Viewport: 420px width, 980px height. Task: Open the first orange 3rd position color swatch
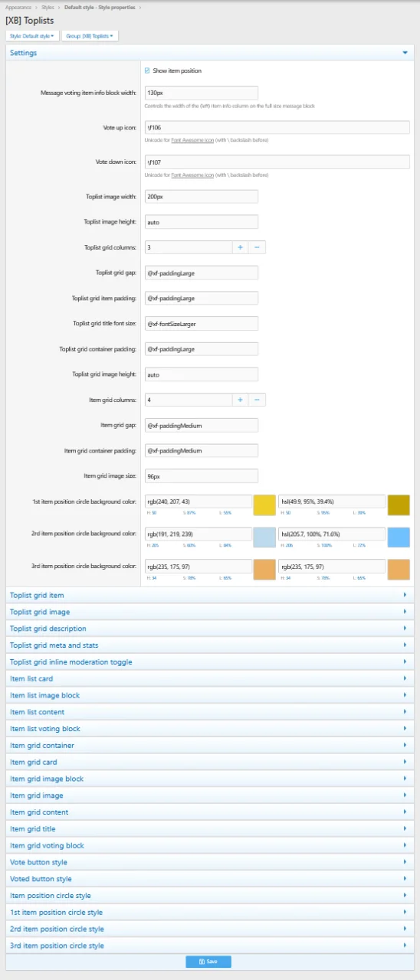[x=264, y=570]
